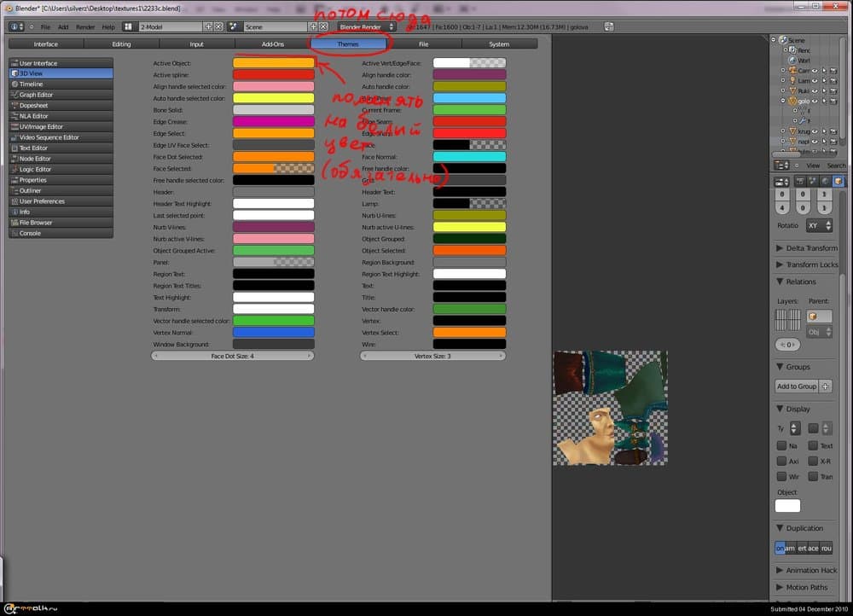853x616 pixels.
Task: Open the Blender Render engine dropdown
Action: pyautogui.click(x=367, y=26)
